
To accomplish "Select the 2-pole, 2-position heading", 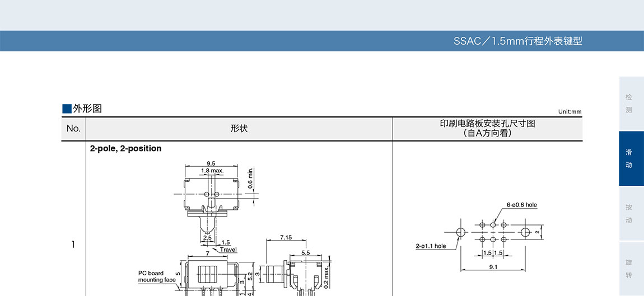I will point(125,148).
